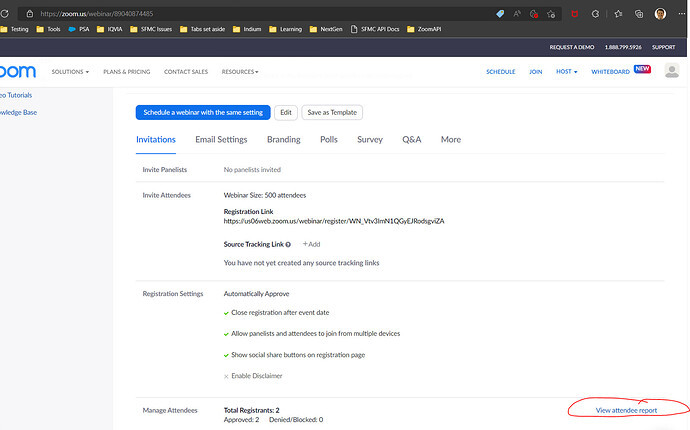Open the Collections icon
Image resolution: width=690 pixels, height=430 pixels.
tap(639, 14)
